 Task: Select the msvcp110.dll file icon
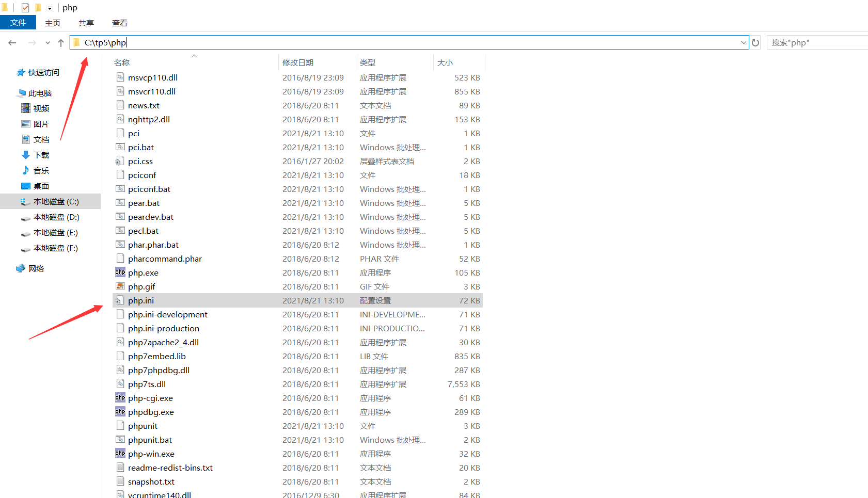(120, 77)
